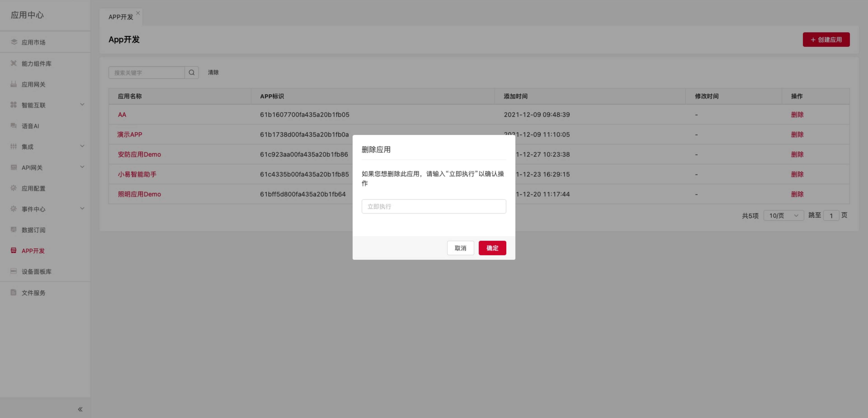Expand the 集成 submenu arrow

pyautogui.click(x=82, y=146)
